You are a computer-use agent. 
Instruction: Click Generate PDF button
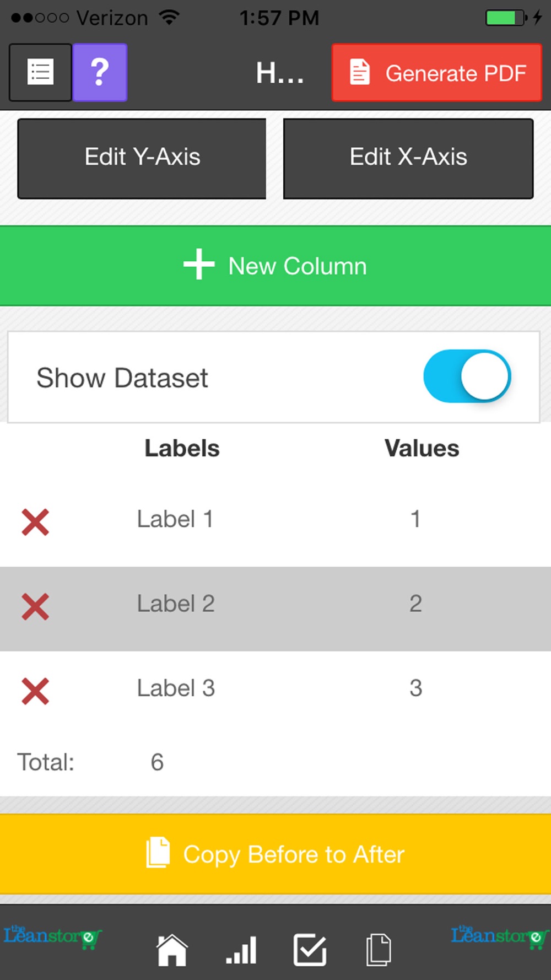pyautogui.click(x=437, y=73)
